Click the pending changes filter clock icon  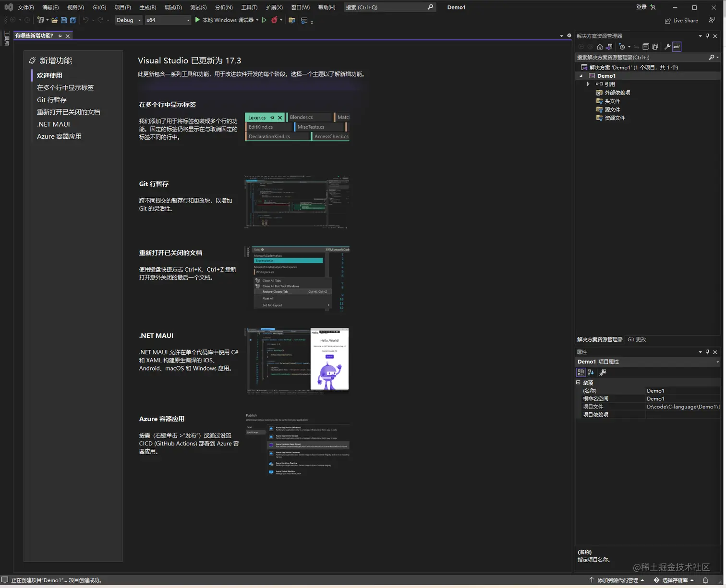point(622,47)
